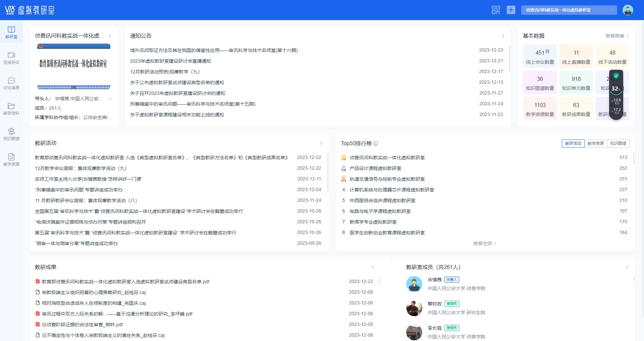Click date 2023-12-23 in 通知公告
The image size is (644, 341).
point(491,50)
